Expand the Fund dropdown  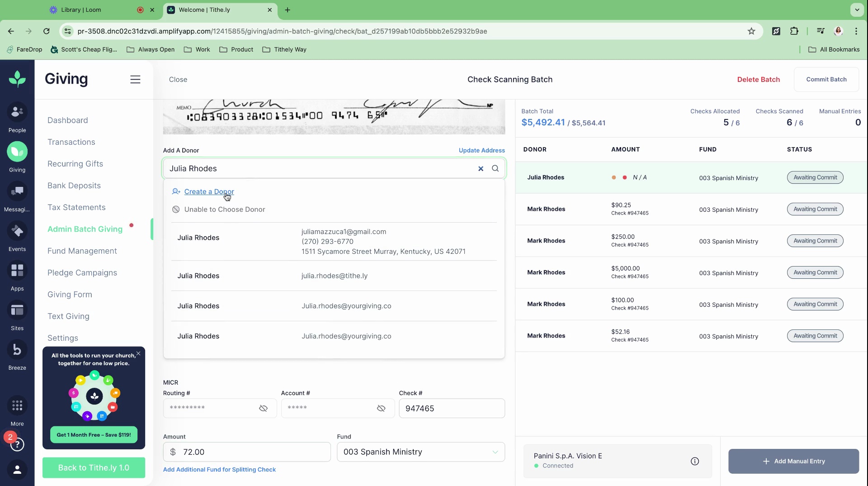click(x=495, y=452)
